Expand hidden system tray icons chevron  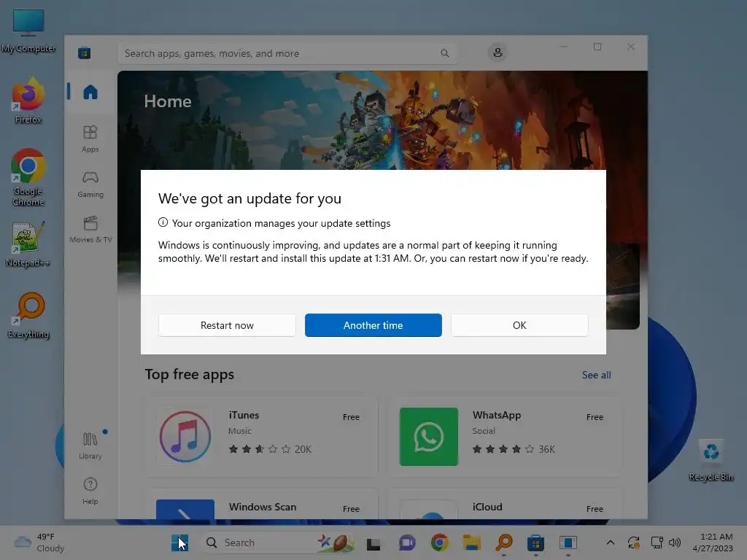[611, 542]
